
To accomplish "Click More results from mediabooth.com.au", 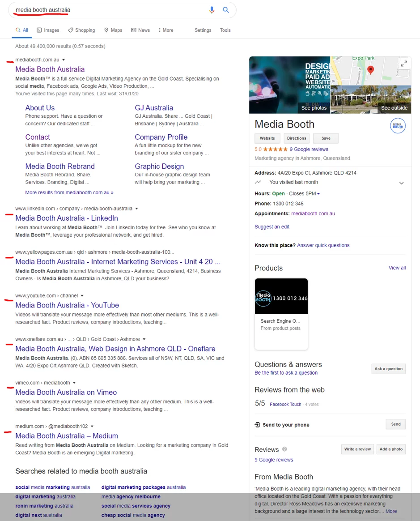I will click(x=69, y=192).
